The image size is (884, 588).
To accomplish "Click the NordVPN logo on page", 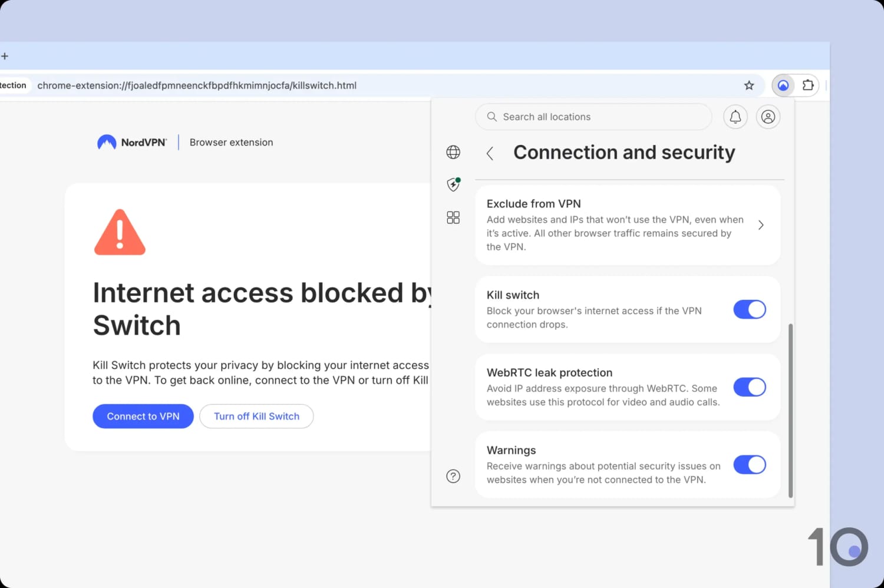I will (132, 142).
